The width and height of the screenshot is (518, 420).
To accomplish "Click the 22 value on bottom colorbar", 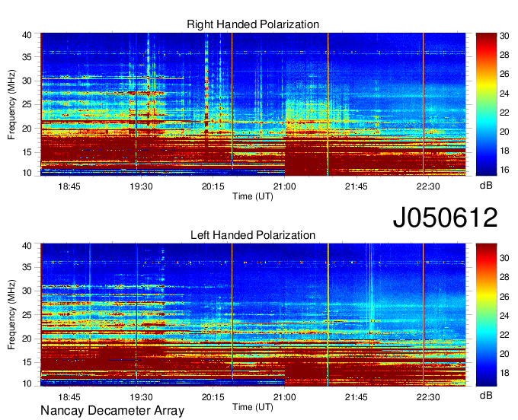I will pyautogui.click(x=504, y=336).
